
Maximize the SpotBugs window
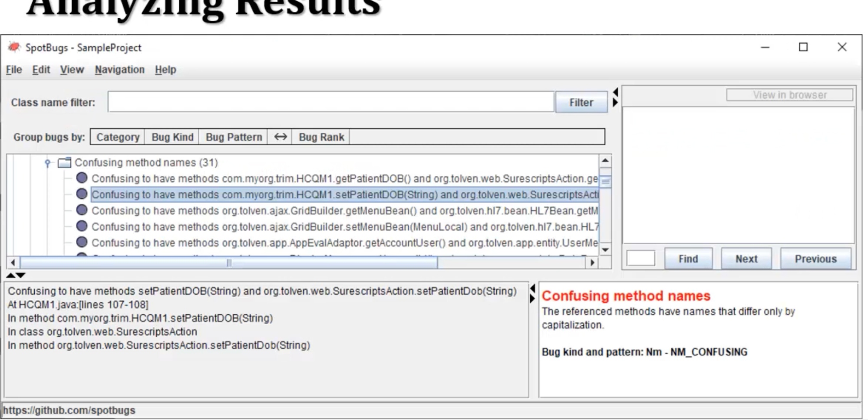803,47
